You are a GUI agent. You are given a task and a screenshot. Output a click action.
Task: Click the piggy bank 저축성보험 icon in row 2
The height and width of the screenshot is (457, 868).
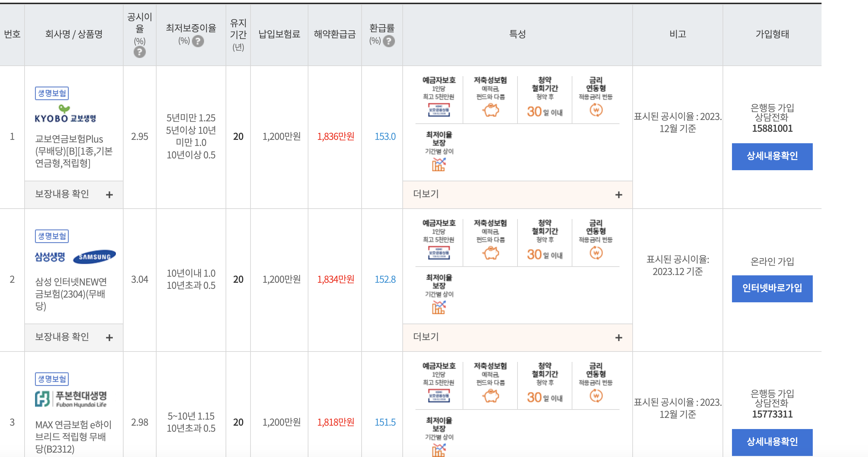coord(491,253)
